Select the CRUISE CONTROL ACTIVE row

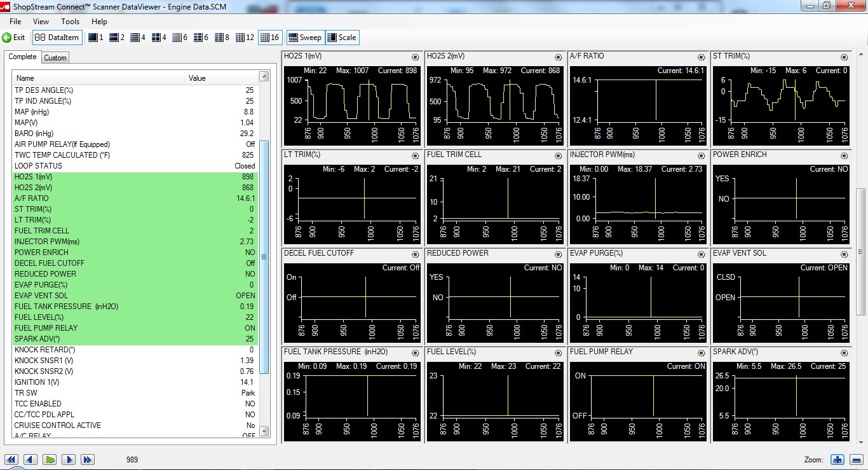click(x=135, y=425)
